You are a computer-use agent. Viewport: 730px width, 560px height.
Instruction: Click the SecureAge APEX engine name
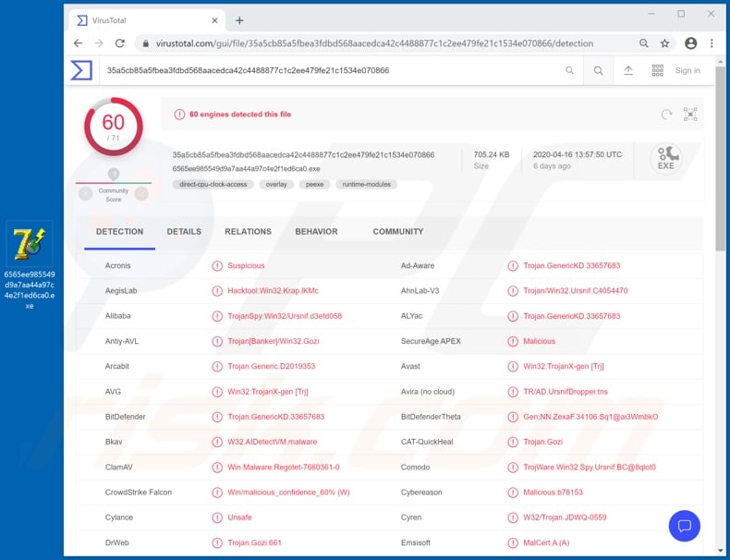[x=431, y=341]
